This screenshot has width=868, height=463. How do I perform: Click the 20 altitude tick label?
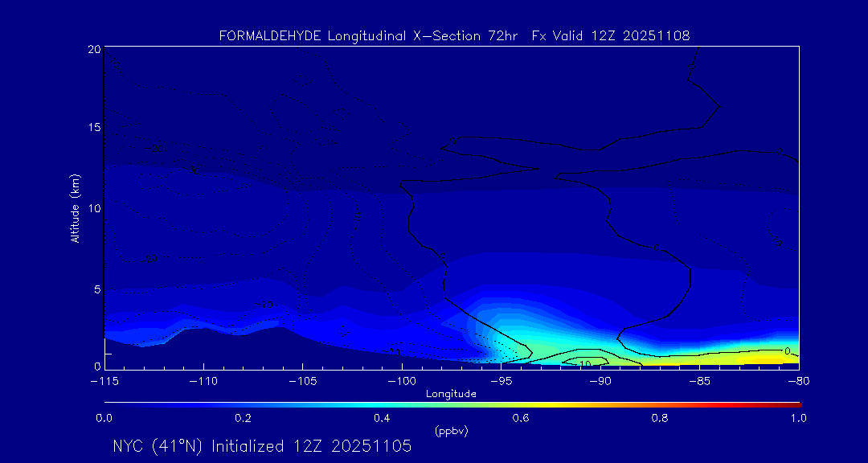pyautogui.click(x=94, y=49)
